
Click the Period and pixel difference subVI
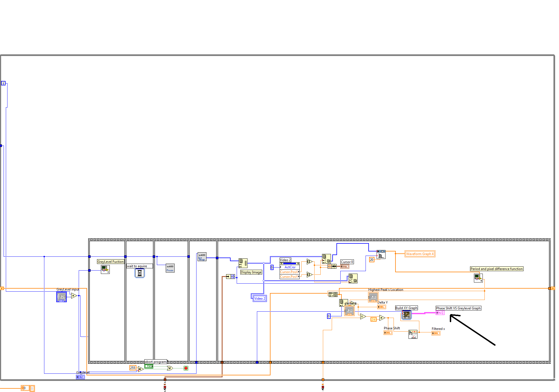click(x=478, y=278)
